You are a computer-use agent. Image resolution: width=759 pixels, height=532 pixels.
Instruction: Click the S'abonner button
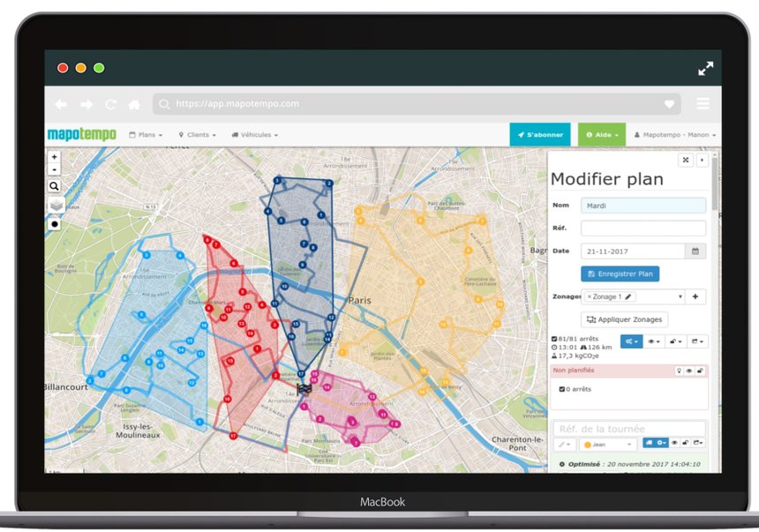click(540, 135)
